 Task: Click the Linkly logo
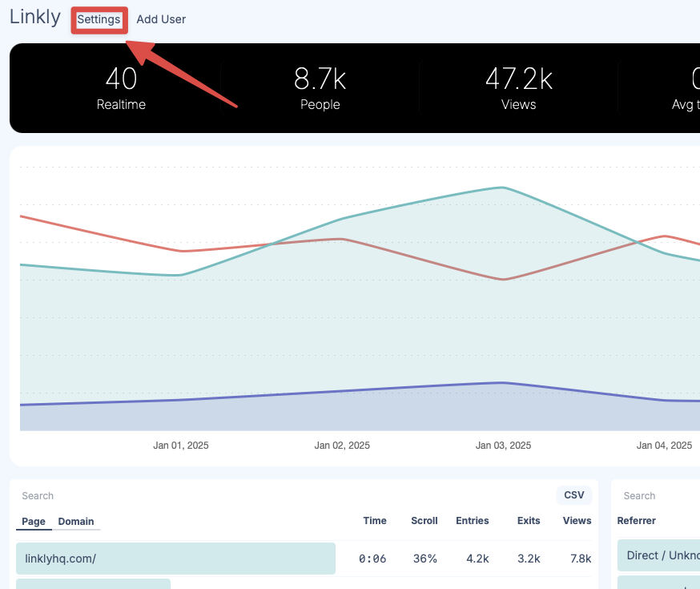34,16
